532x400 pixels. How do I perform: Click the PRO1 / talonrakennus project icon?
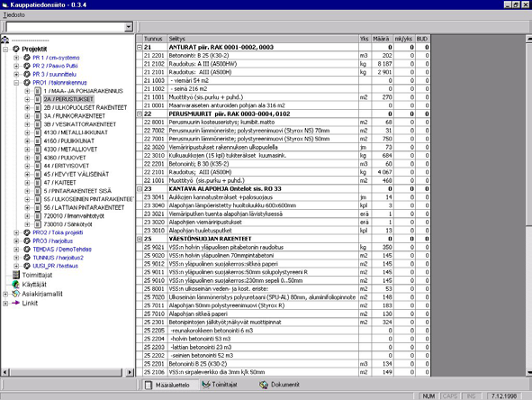pyautogui.click(x=27, y=83)
